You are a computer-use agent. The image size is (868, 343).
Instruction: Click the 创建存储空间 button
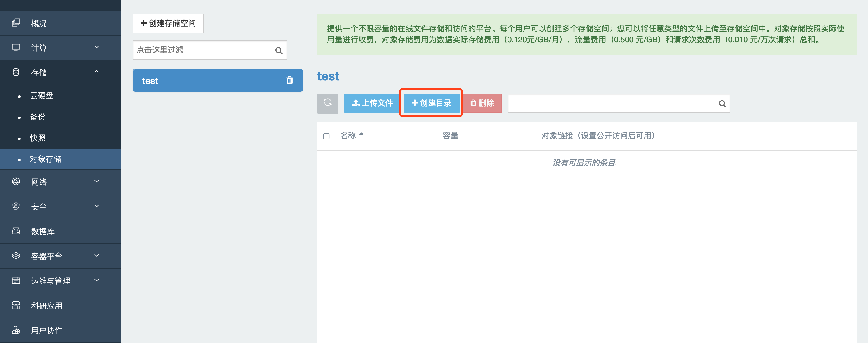click(168, 23)
